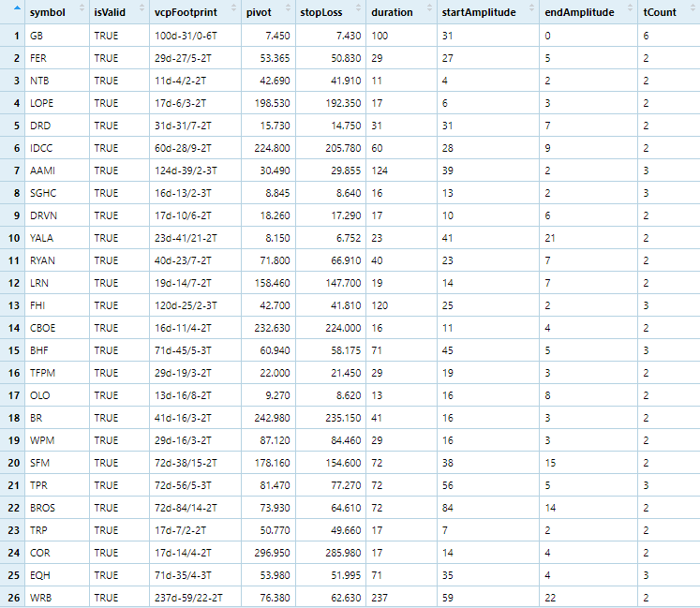Click the BHF symbol cell

[x=57, y=350]
